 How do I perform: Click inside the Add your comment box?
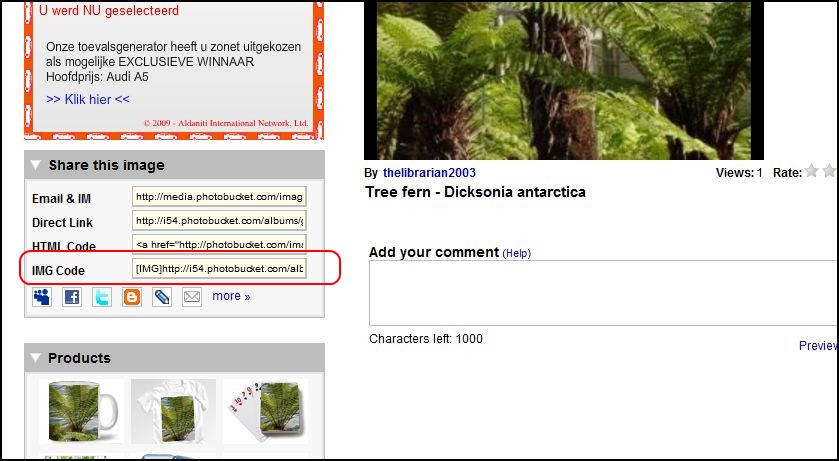coord(604,293)
